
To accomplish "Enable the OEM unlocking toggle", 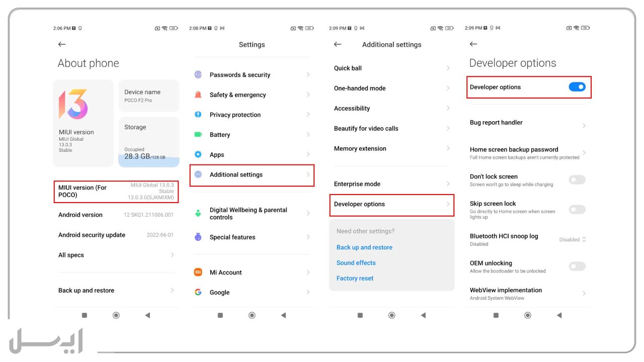I will tap(577, 266).
